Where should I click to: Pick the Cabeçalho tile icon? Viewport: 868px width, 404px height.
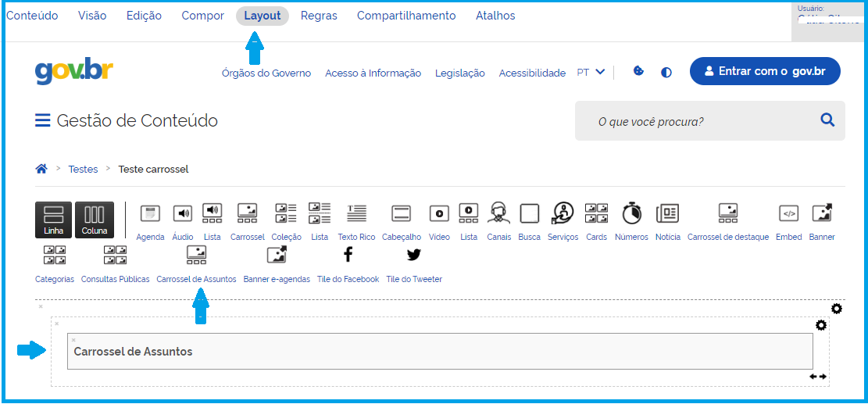pos(401,213)
